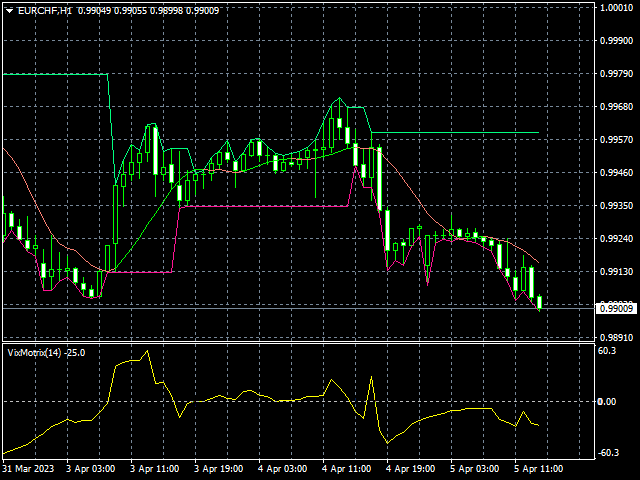This screenshot has width=640, height=480.
Task: Click price scale value 0.99130
Action: [616, 272]
